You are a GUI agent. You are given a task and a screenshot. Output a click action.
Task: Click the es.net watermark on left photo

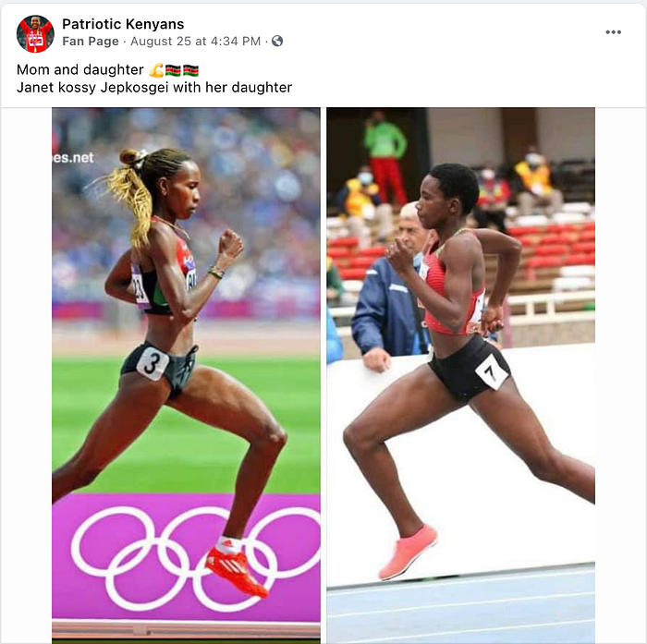[73, 158]
